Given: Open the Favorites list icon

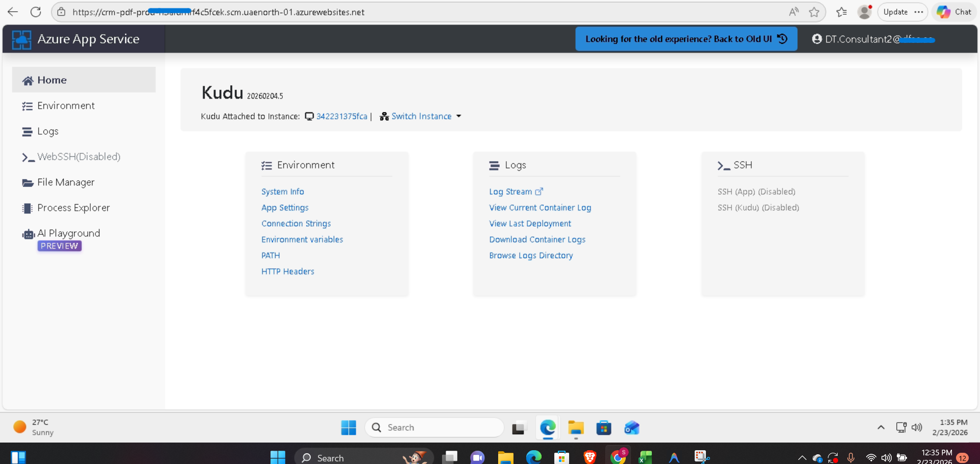Looking at the screenshot, I should point(842,12).
